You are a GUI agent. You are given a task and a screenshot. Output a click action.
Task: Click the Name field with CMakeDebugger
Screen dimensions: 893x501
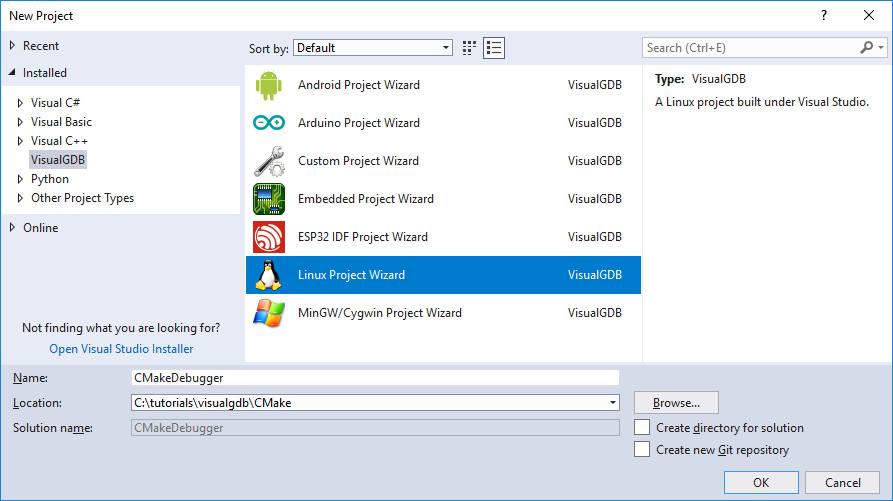[375, 377]
